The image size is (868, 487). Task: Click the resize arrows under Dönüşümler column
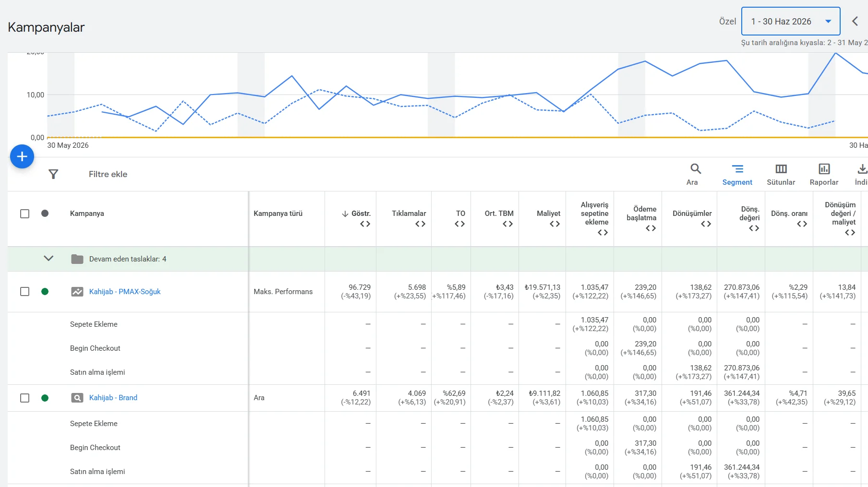click(x=706, y=224)
